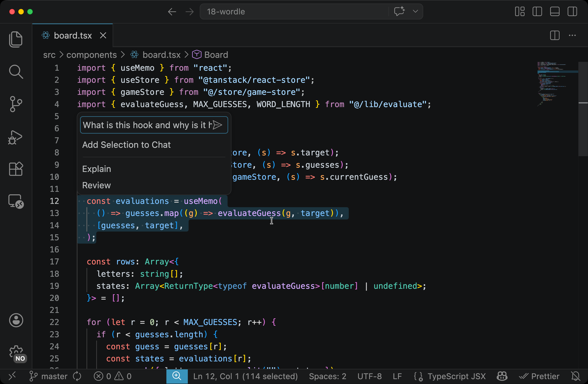Change encoding via UTF-8
Image resolution: width=588 pixels, height=384 pixels.
pyautogui.click(x=370, y=376)
